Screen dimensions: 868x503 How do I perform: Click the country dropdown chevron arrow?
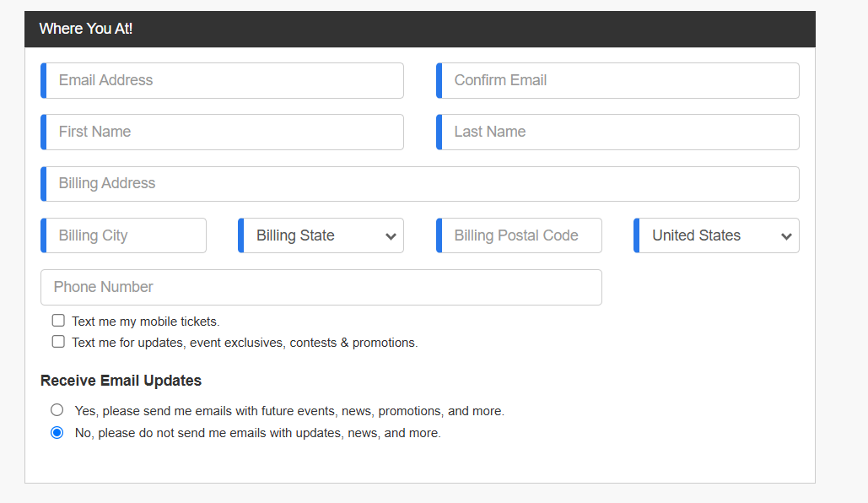pos(786,236)
